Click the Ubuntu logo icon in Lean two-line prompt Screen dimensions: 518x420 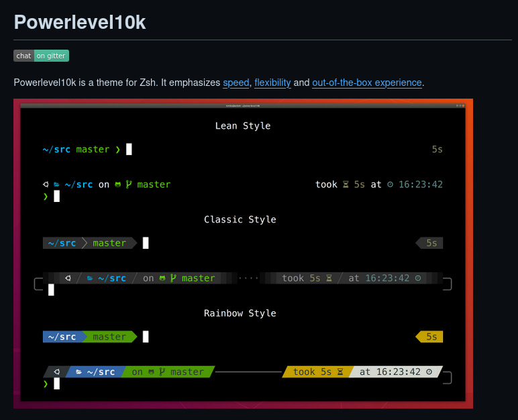coord(46,185)
